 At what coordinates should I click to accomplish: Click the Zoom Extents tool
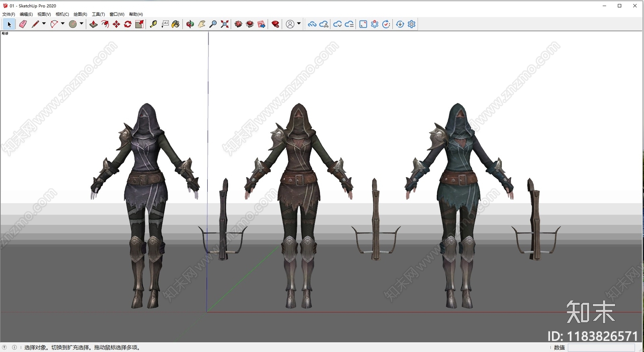tap(225, 25)
